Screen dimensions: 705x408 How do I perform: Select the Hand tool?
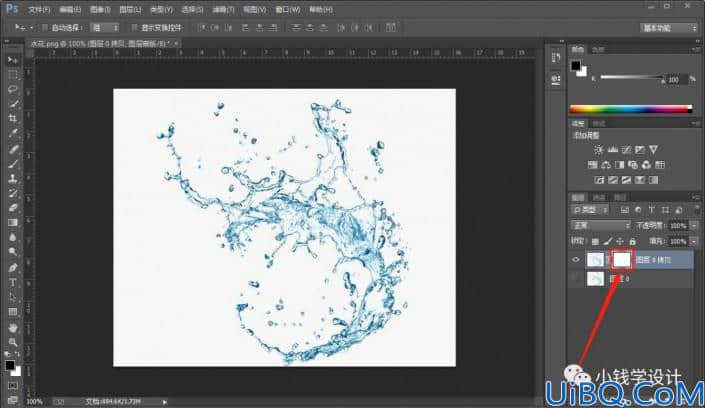click(13, 327)
